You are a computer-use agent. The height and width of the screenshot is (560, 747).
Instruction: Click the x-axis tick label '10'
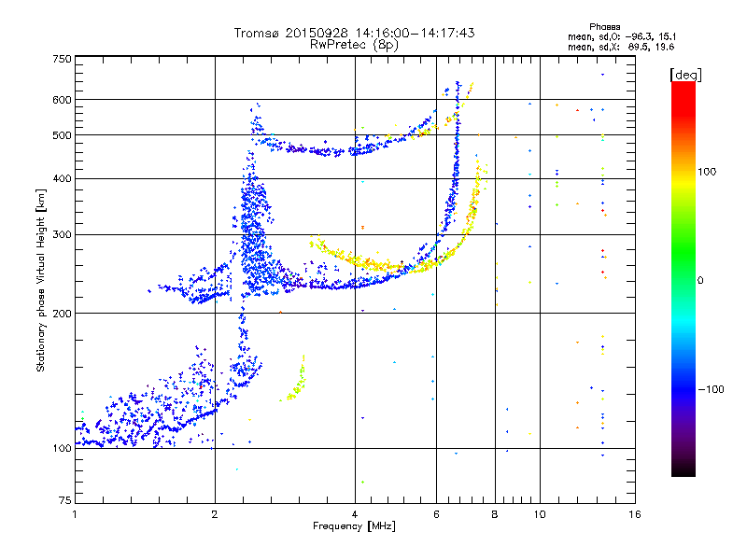(540, 514)
